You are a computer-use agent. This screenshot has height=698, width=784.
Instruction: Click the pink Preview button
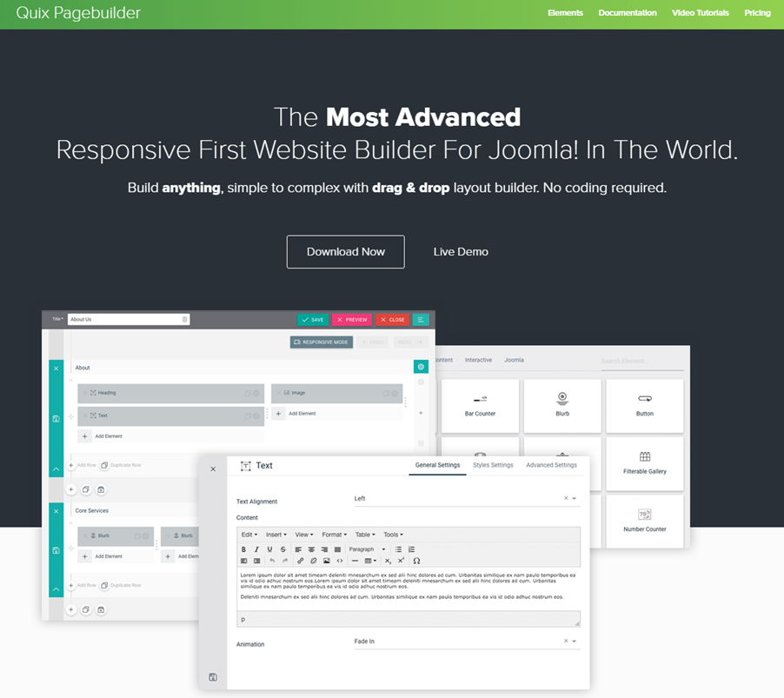tap(352, 320)
